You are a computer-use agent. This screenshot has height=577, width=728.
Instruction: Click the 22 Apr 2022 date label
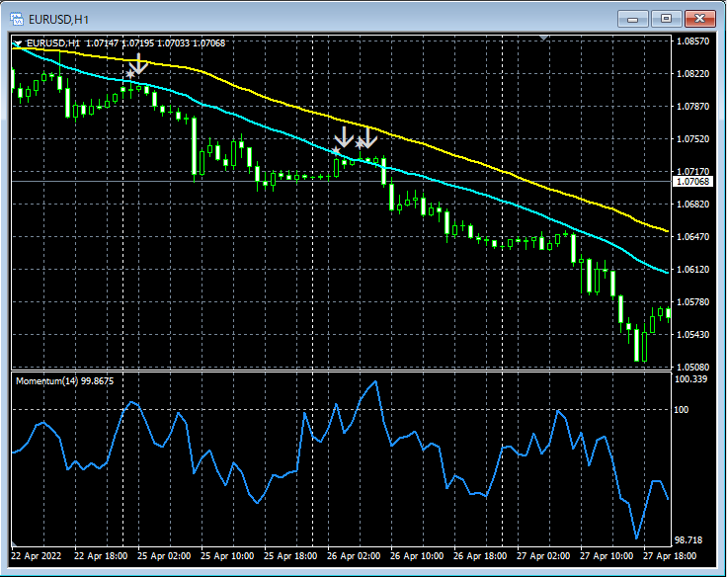coord(37,555)
